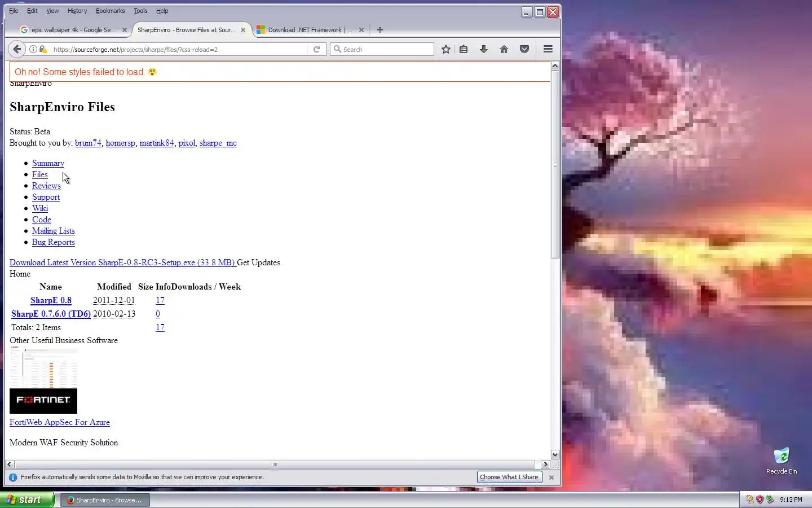Viewport: 812px width, 508px height.
Task: Open pixol user profile link
Action: click(187, 143)
